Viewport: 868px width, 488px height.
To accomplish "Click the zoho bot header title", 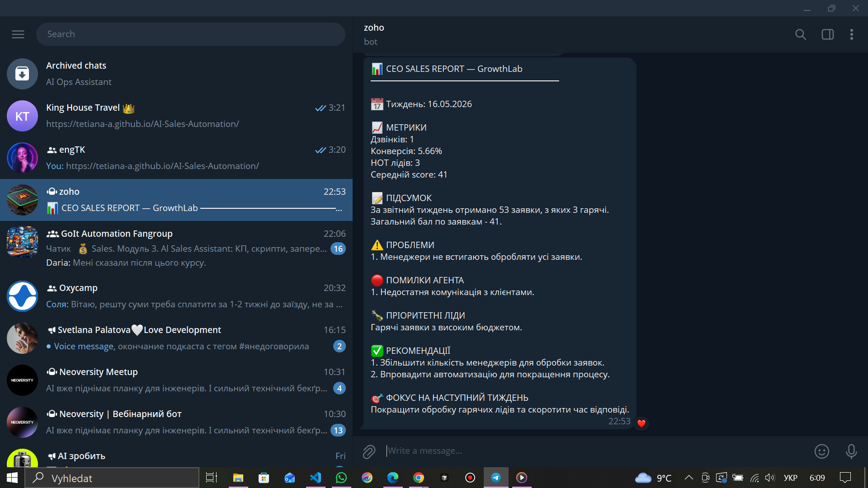I will pos(374,28).
